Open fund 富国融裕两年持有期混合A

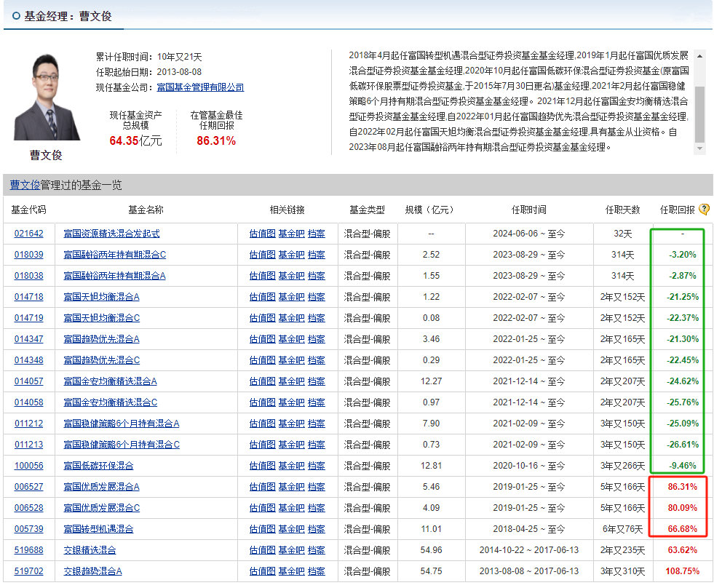pyautogui.click(x=115, y=276)
